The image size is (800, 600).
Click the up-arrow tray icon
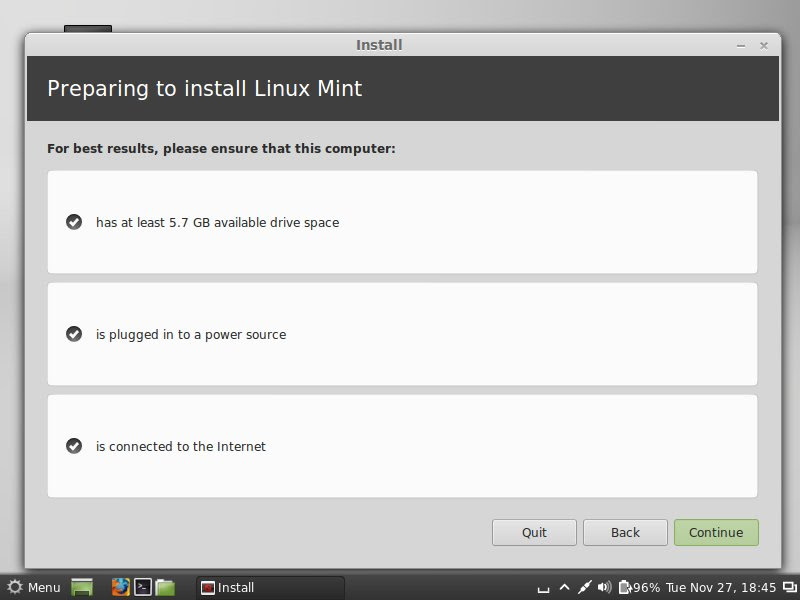[564, 587]
